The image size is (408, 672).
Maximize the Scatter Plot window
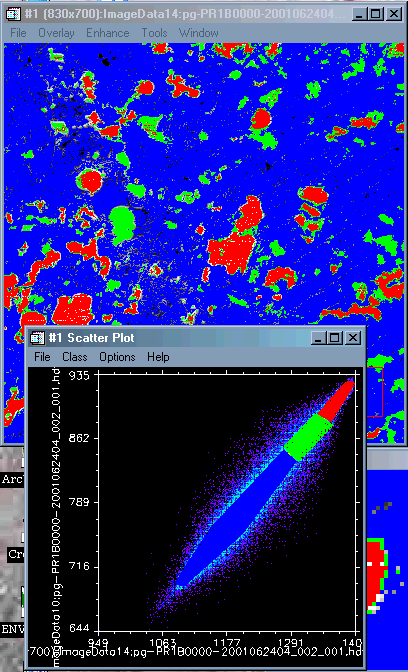(x=335, y=338)
